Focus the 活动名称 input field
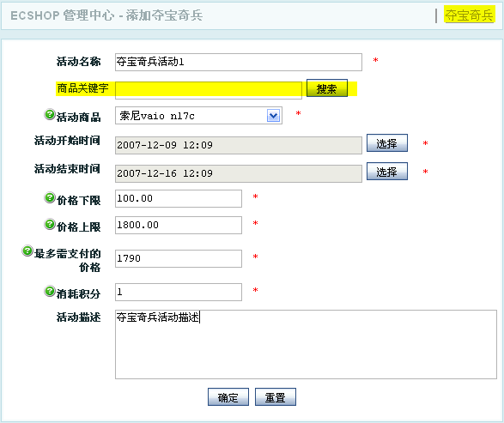 [239, 62]
